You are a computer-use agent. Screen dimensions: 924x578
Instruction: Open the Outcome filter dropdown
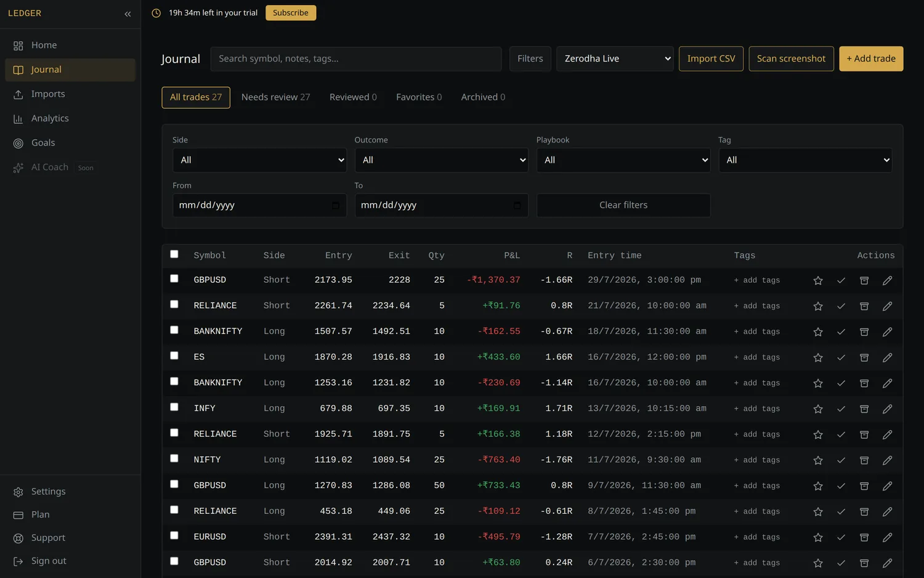click(x=441, y=160)
